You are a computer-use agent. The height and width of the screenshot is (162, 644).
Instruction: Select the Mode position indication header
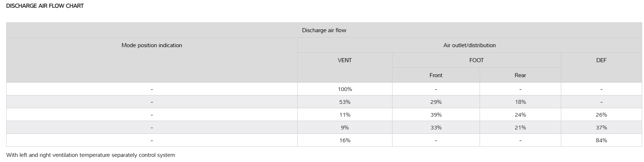click(152, 45)
